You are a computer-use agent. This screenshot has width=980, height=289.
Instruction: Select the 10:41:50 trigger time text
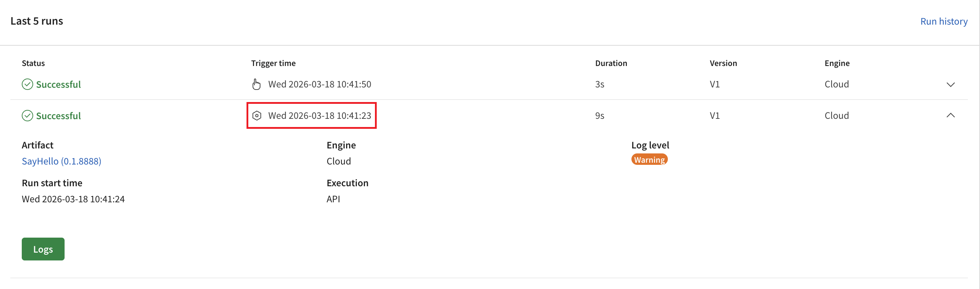coord(320,84)
